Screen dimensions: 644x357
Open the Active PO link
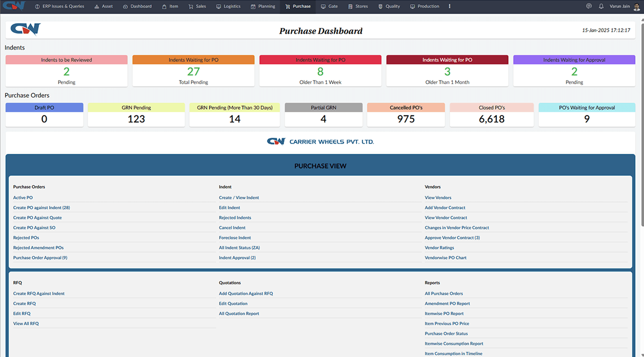click(23, 197)
